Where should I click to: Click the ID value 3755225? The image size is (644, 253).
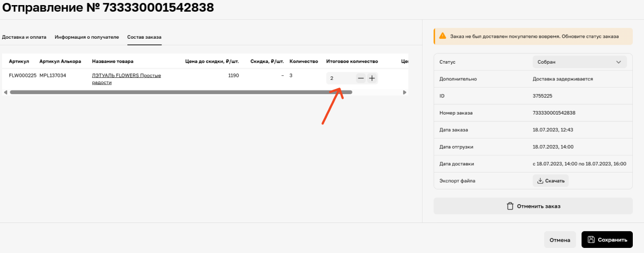543,96
